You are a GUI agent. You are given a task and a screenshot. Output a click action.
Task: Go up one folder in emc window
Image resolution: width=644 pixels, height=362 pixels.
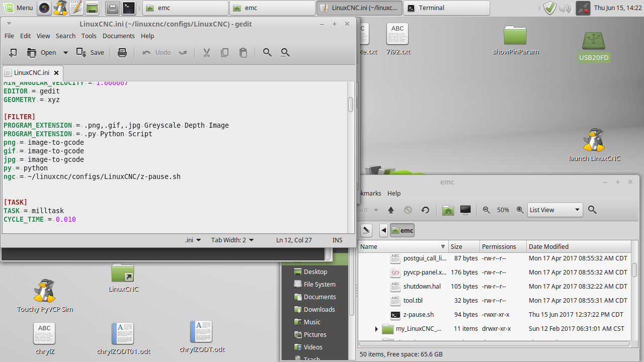click(x=391, y=210)
